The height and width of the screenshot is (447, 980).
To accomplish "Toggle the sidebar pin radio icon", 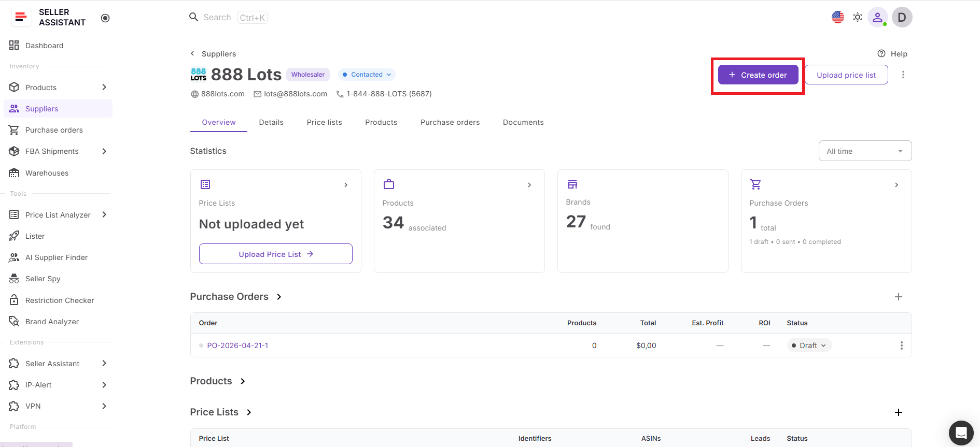I will 105,18.
